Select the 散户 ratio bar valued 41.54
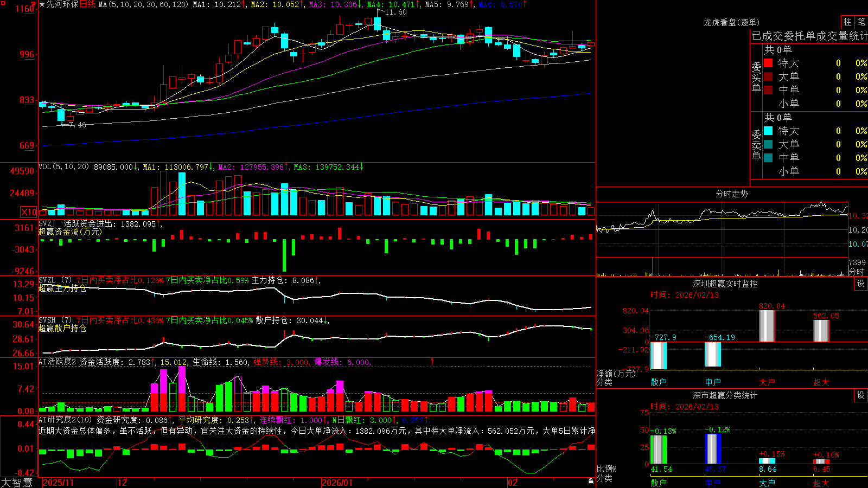The width and height of the screenshot is (868, 488). point(658,450)
